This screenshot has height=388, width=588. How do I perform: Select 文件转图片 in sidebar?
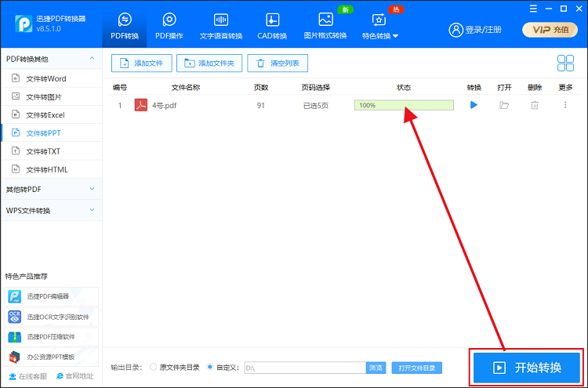click(x=51, y=96)
